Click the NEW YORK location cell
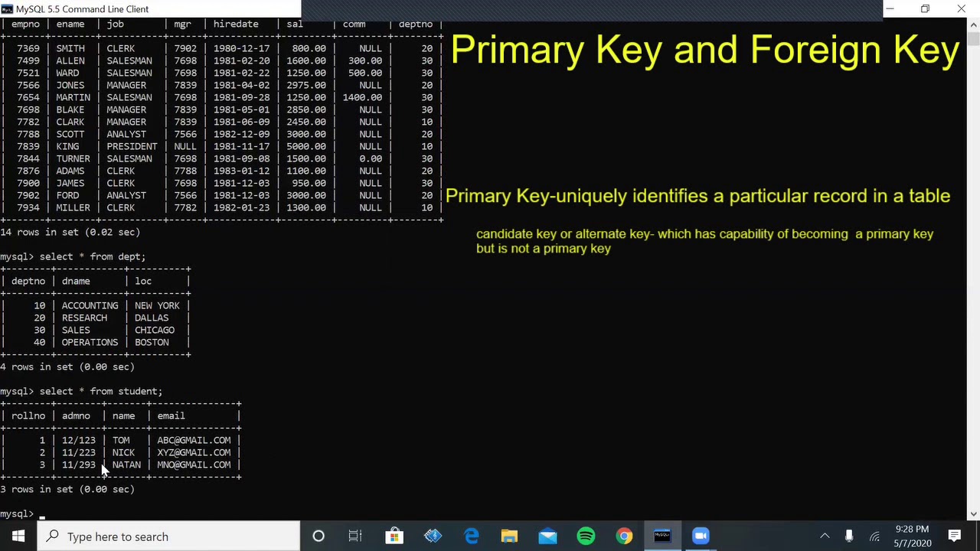Screen dimensions: 980x551 coord(157,305)
